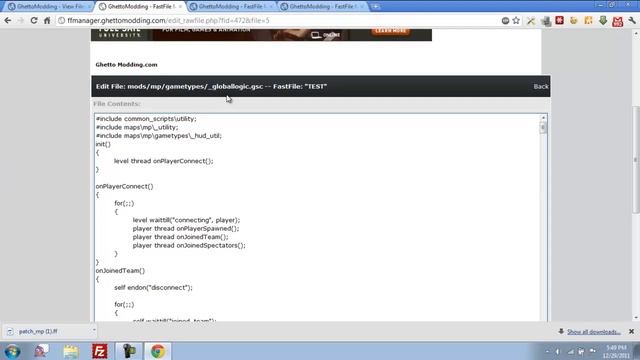Bookmark this page with the star icon

516,20
